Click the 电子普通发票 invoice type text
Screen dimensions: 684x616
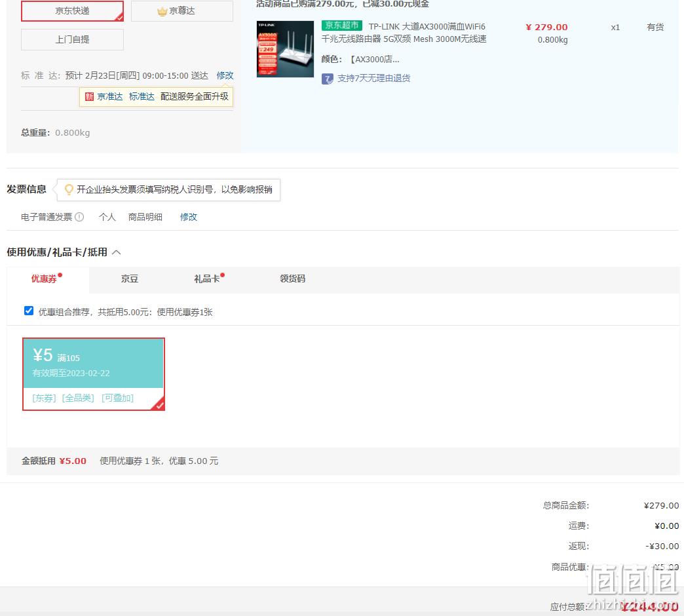(47, 217)
